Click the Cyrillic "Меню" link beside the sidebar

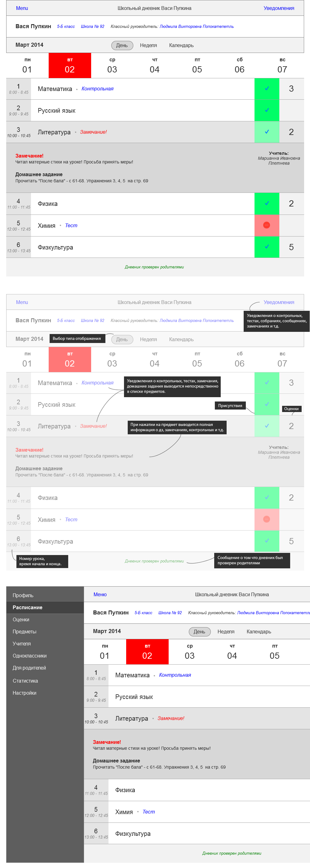pos(100,594)
